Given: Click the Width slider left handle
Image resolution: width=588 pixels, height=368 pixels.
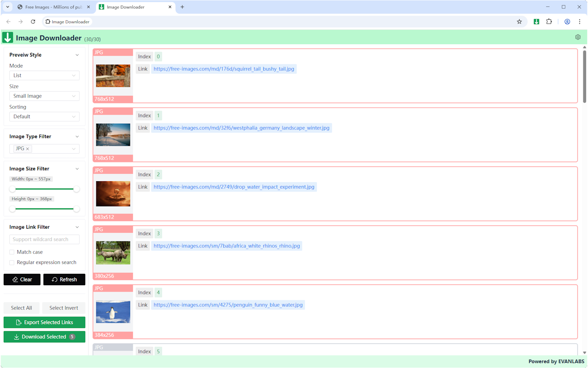Looking at the screenshot, I should (x=12, y=189).
